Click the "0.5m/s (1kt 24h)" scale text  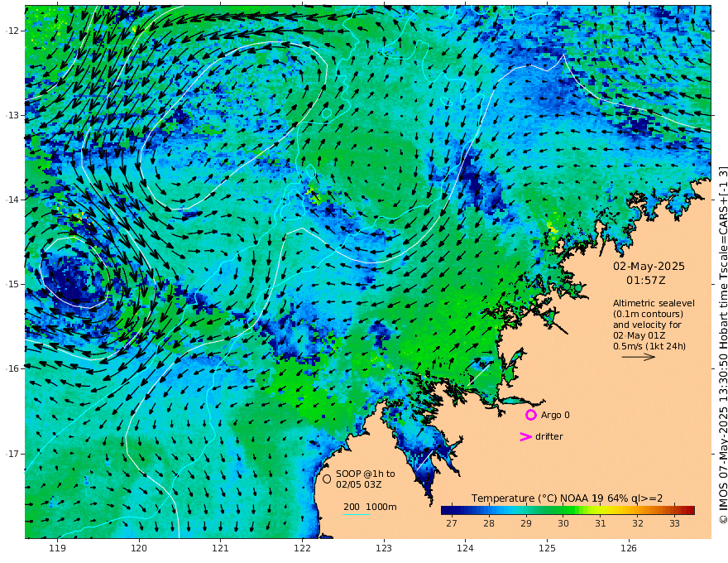click(x=649, y=346)
